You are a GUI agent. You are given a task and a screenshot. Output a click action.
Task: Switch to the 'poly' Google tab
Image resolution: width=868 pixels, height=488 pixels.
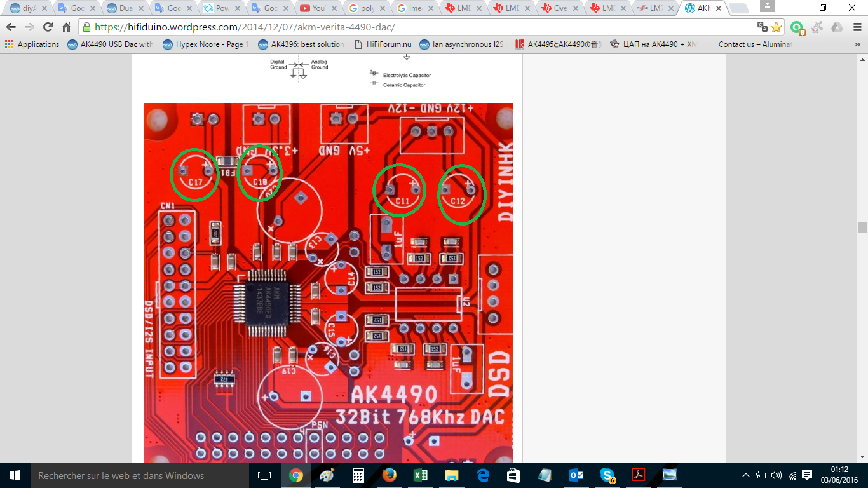coord(366,8)
